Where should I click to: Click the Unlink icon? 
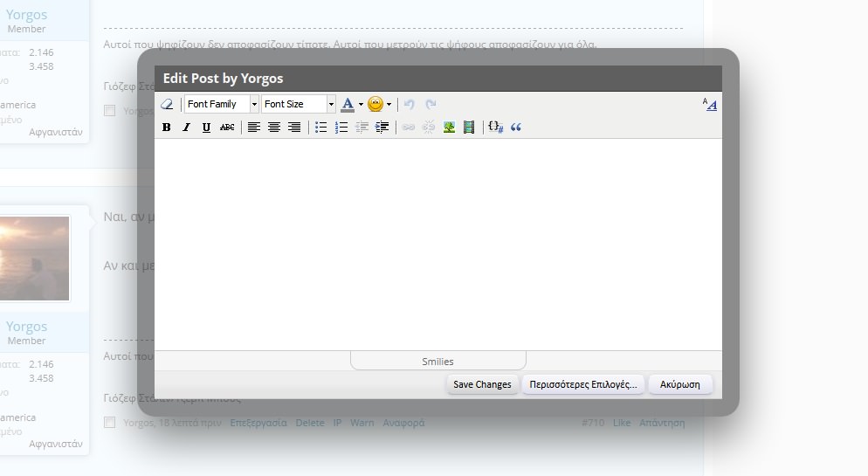point(429,128)
